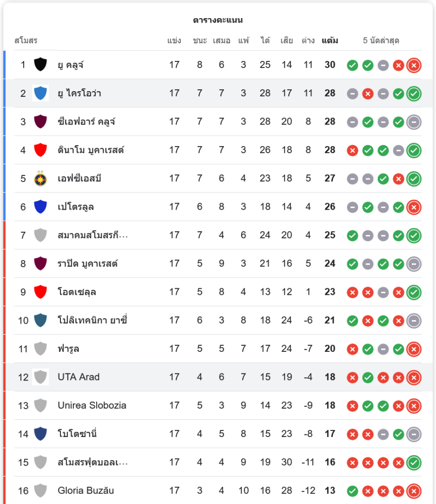The image size is (436, 504).
Task: Click the Petrolul blue shield icon
Action: click(x=40, y=207)
